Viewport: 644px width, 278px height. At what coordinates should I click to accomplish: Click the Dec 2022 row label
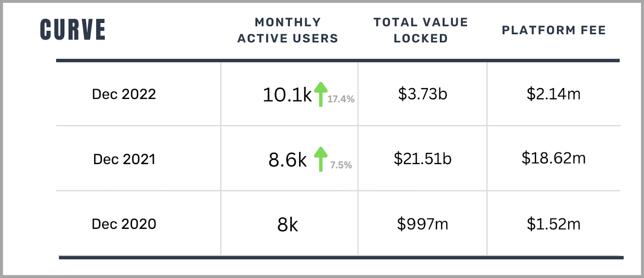[x=124, y=94]
